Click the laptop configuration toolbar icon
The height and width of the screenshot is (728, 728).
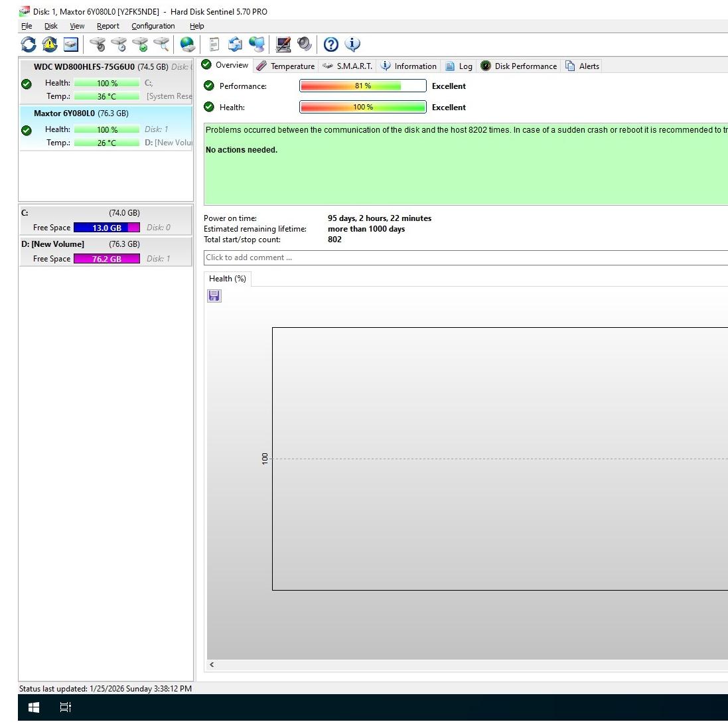point(283,44)
